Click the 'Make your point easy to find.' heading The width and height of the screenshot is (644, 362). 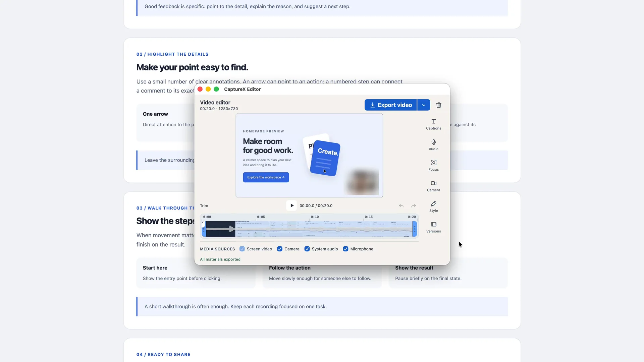point(192,67)
